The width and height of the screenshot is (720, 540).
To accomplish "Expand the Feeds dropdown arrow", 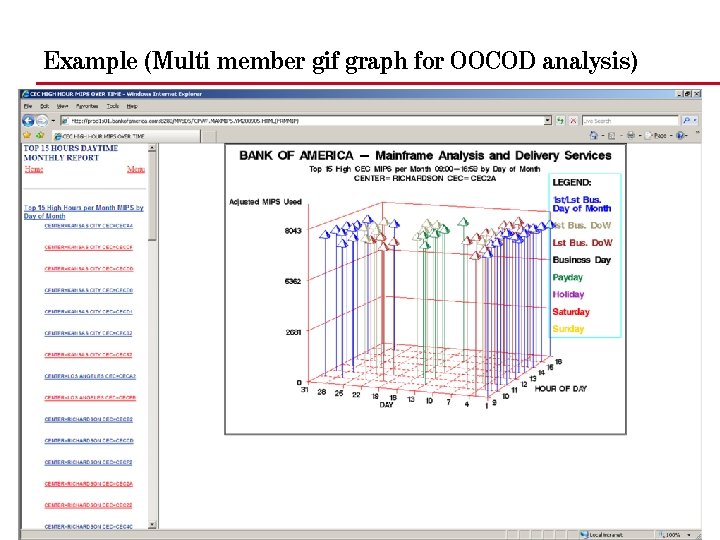I will coord(621,136).
